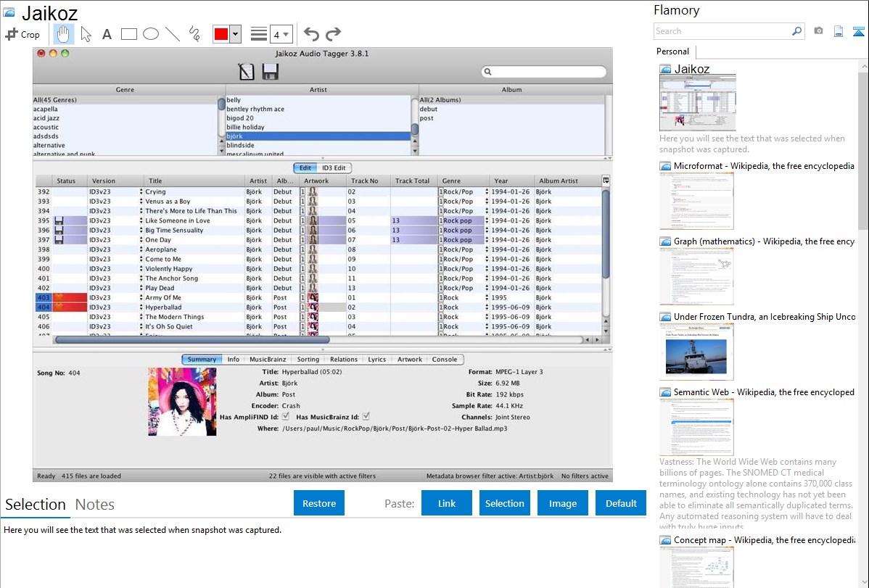Click the save status icon on row 395
869x588 pixels.
(59, 220)
